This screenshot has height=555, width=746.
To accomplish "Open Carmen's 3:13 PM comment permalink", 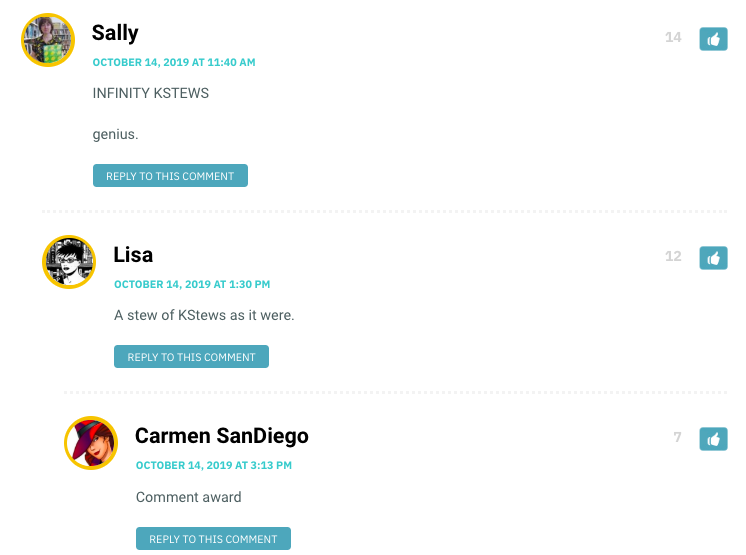I will pyautogui.click(x=214, y=465).
